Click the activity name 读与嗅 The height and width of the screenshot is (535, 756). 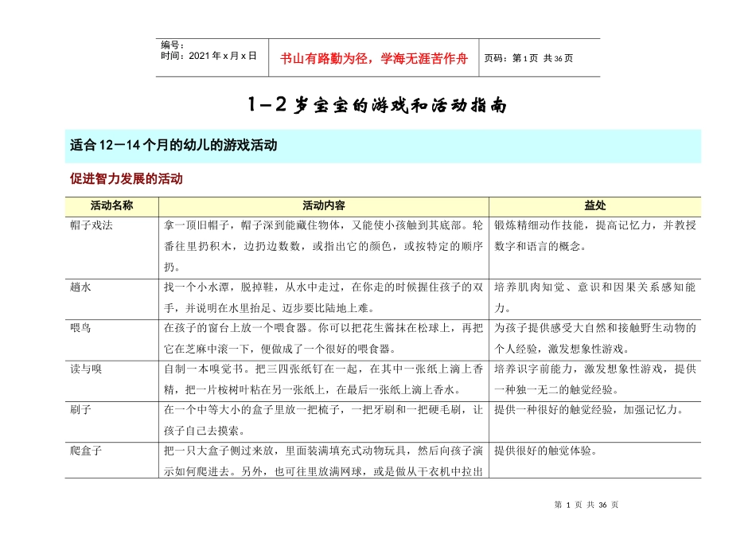point(86,369)
